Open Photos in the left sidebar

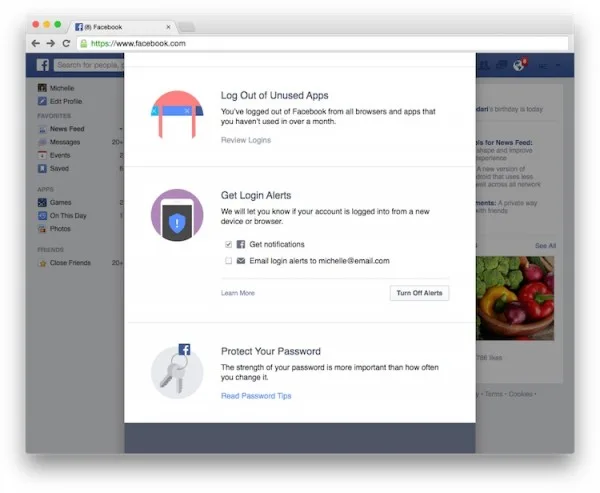60,229
